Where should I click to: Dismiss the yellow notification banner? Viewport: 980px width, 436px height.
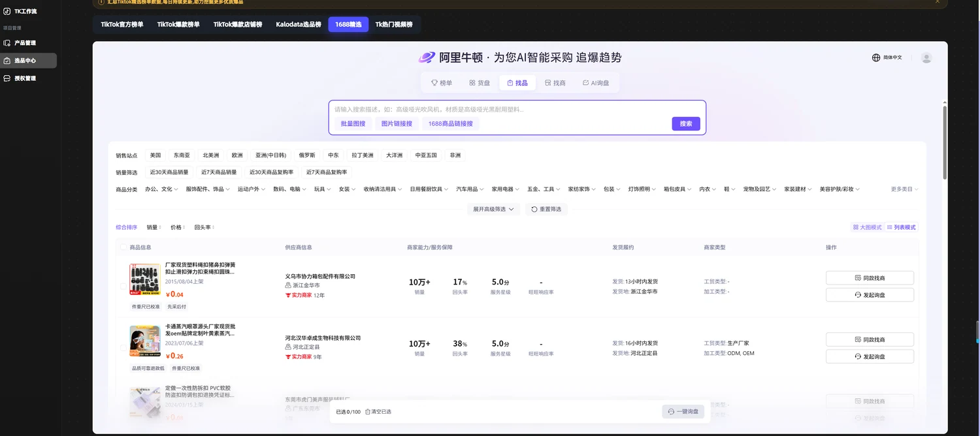point(937,2)
